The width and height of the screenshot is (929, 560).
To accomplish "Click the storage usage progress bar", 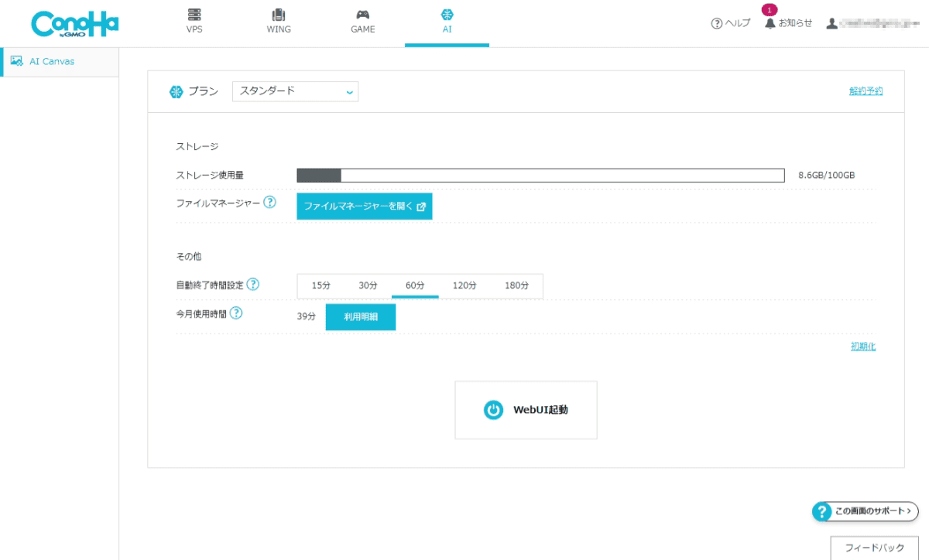I will 541,176.
